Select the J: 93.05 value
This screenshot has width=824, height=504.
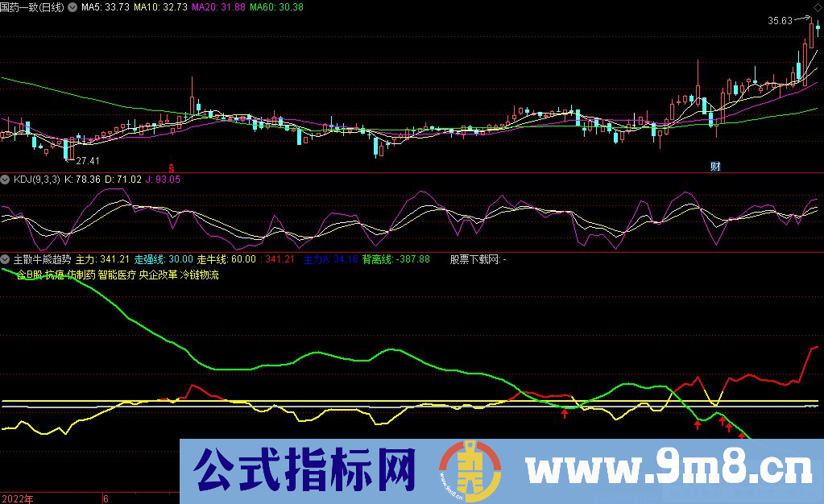(x=163, y=180)
